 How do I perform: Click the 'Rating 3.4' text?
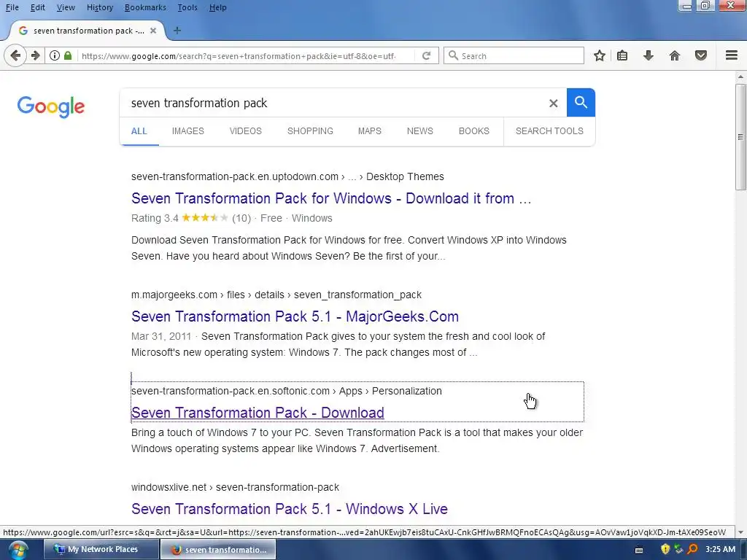(x=155, y=218)
